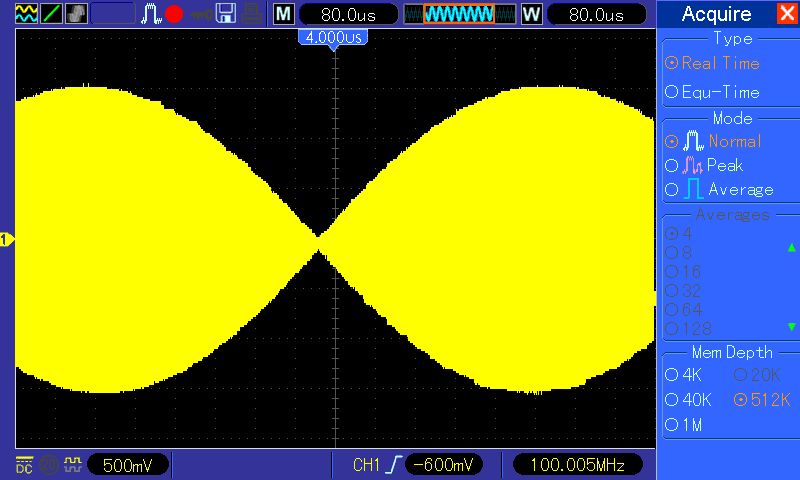Click the rising edge trigger slope icon
Screen dimensions: 800x480
[x=394, y=465]
